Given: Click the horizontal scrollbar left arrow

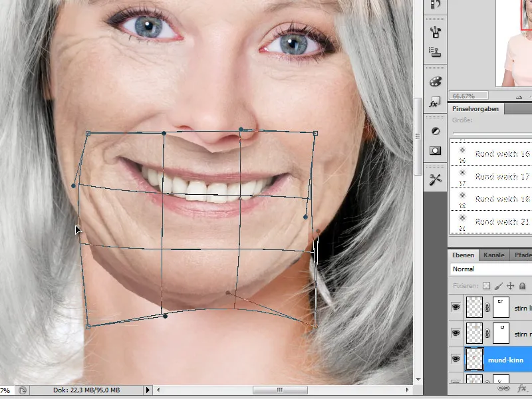Looking at the screenshot, I should coord(158,390).
